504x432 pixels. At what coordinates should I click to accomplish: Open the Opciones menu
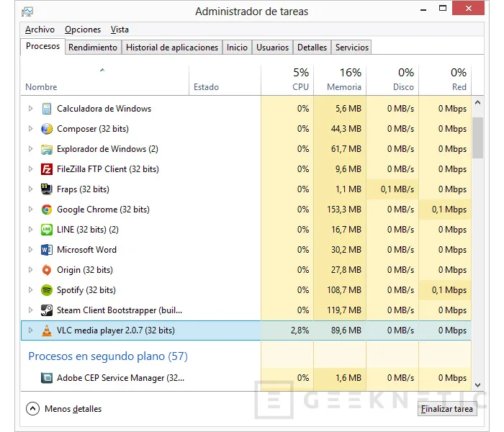(83, 30)
